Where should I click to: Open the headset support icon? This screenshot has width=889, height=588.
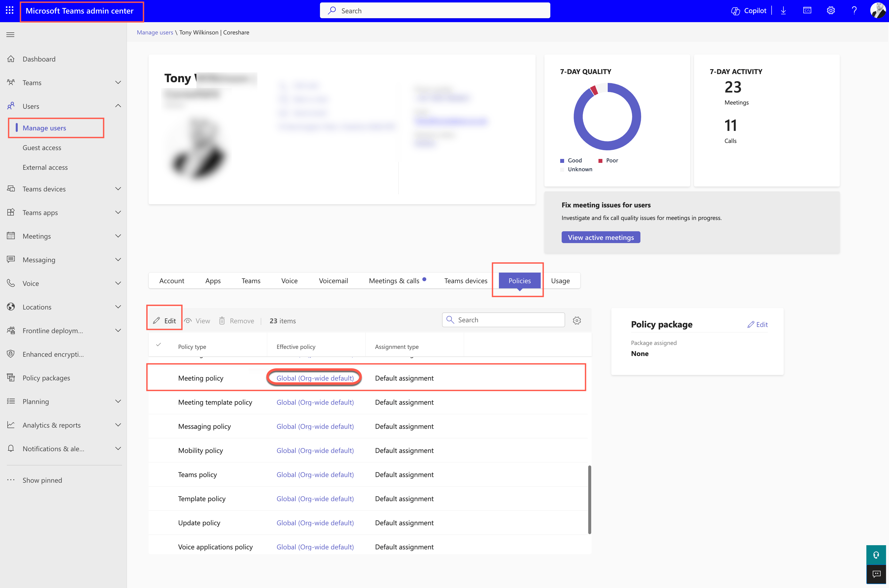(876, 555)
